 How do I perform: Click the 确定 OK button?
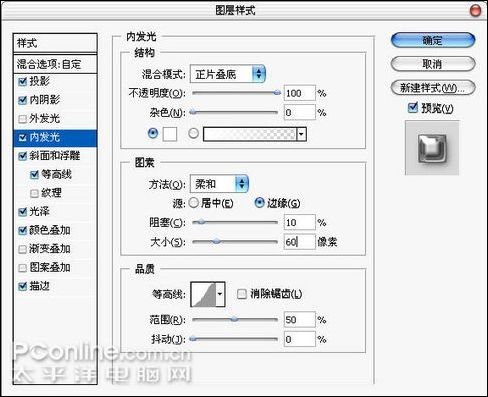click(433, 40)
